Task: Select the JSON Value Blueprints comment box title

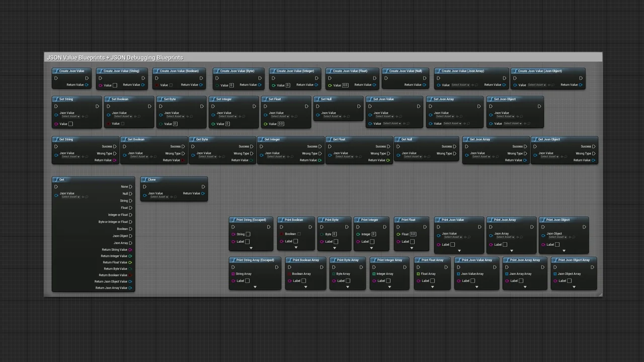Action: tap(115, 58)
